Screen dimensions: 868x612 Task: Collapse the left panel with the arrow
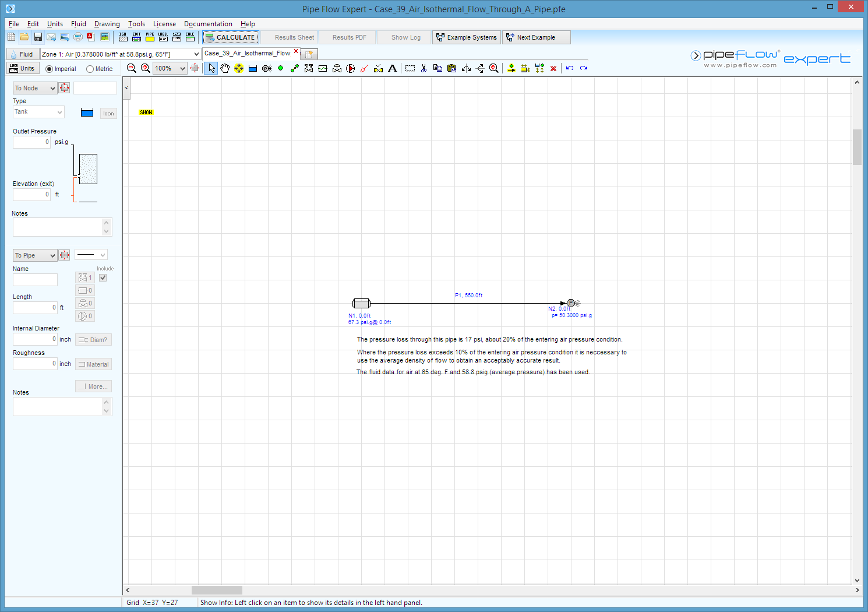(x=126, y=88)
